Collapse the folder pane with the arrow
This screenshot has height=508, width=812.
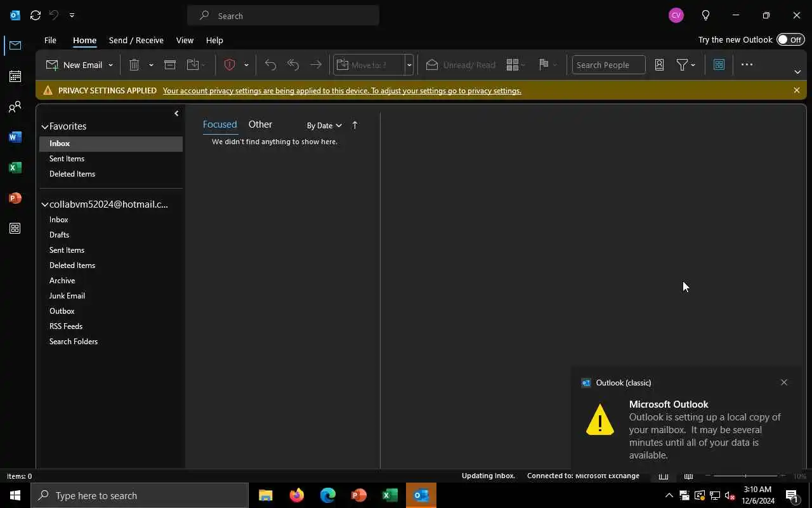tap(176, 114)
